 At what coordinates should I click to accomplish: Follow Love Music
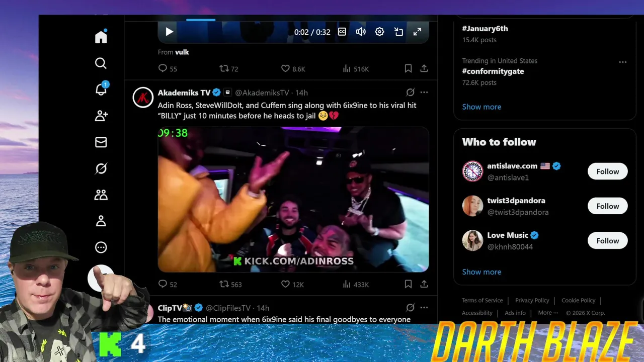tap(608, 241)
